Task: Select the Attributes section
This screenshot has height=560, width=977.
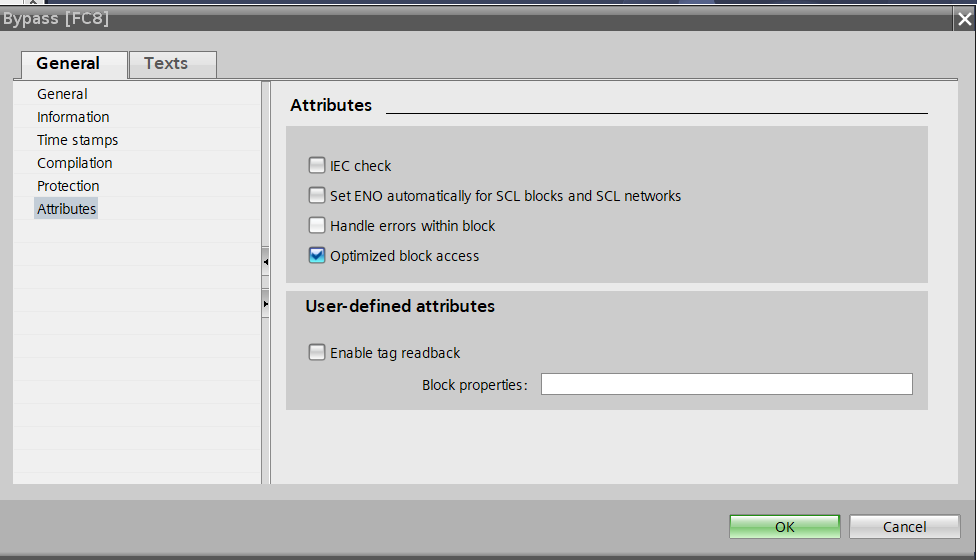Action: click(x=66, y=209)
